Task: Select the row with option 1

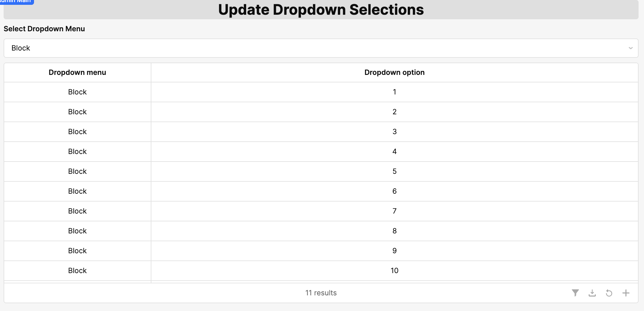Action: (x=394, y=92)
